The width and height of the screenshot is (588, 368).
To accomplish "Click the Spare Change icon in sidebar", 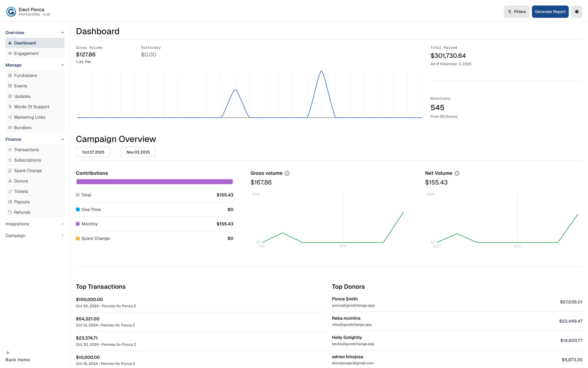I will 10,171.
